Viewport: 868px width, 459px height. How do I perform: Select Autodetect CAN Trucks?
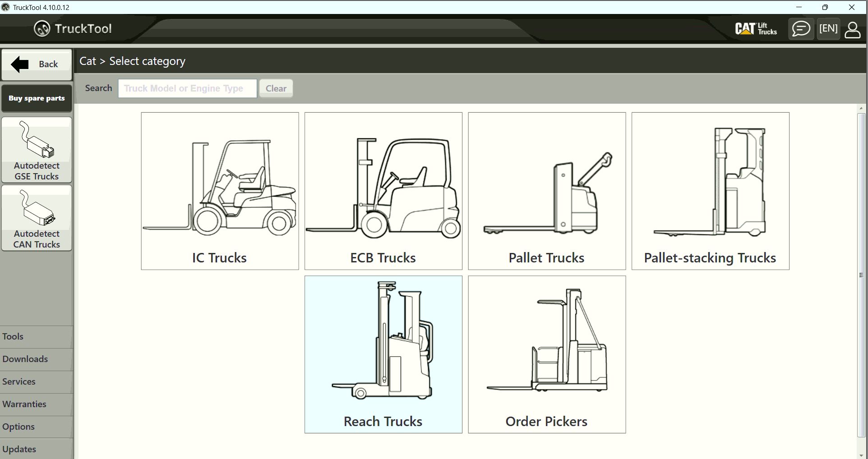pos(36,218)
